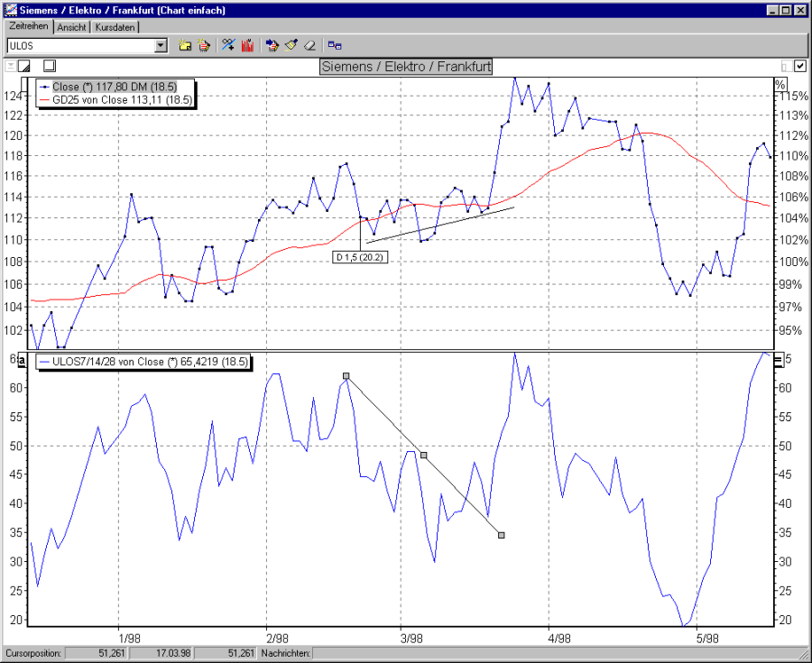Switch to the Ansicht tab
This screenshot has height=663, width=812.
click(x=71, y=27)
